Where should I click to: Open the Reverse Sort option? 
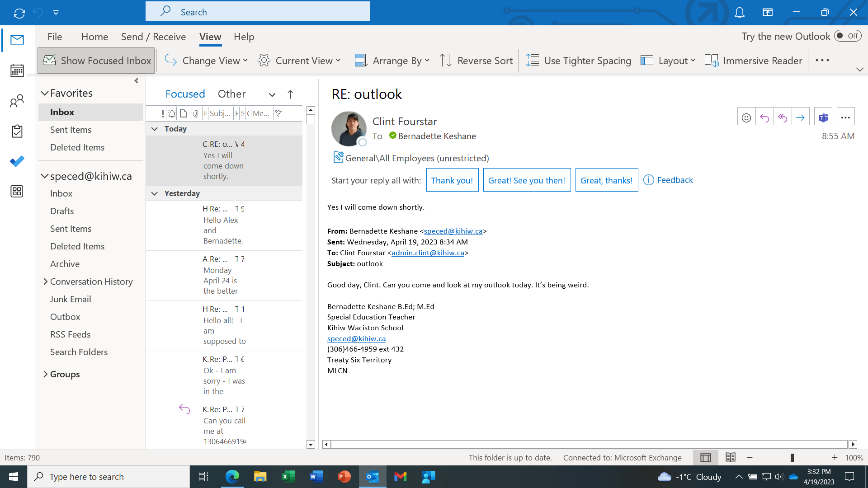point(476,60)
